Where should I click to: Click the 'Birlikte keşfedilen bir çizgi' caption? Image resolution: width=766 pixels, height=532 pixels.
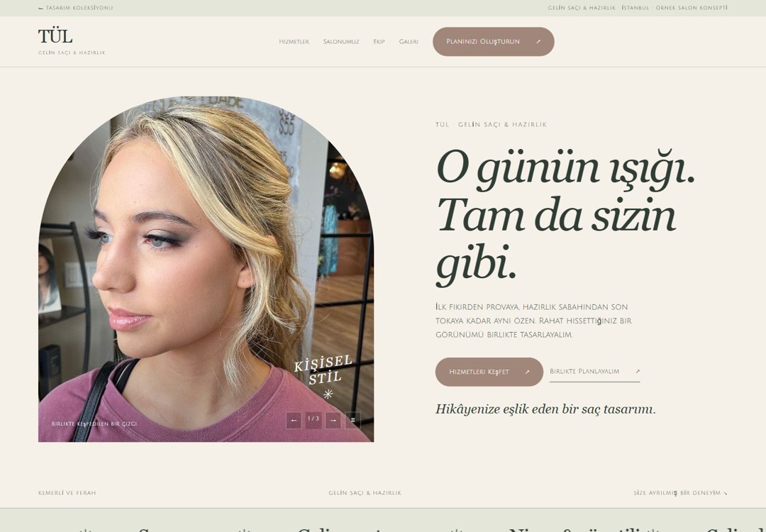point(94,423)
